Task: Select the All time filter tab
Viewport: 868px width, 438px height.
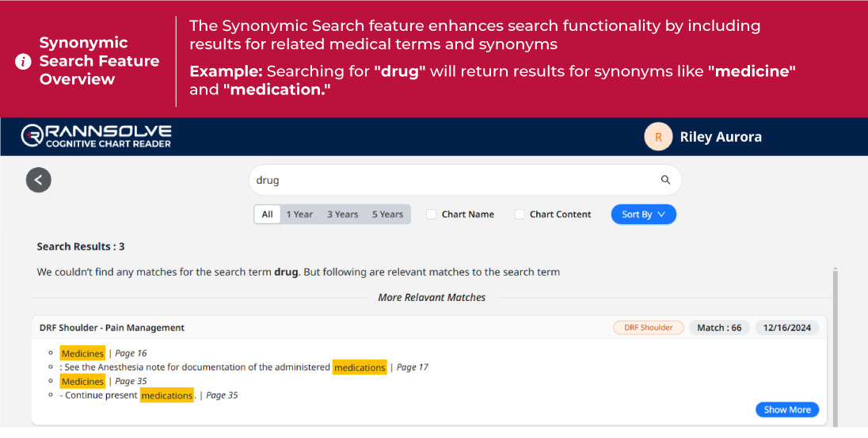Action: pos(267,215)
